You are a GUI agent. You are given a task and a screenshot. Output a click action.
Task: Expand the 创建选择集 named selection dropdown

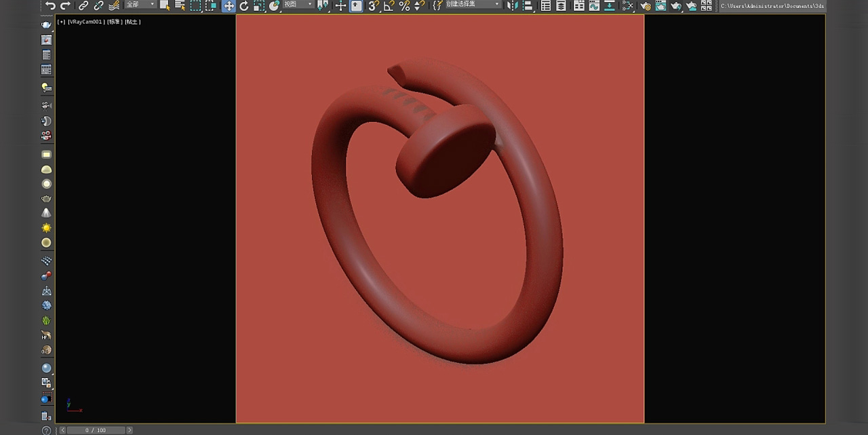[472, 5]
